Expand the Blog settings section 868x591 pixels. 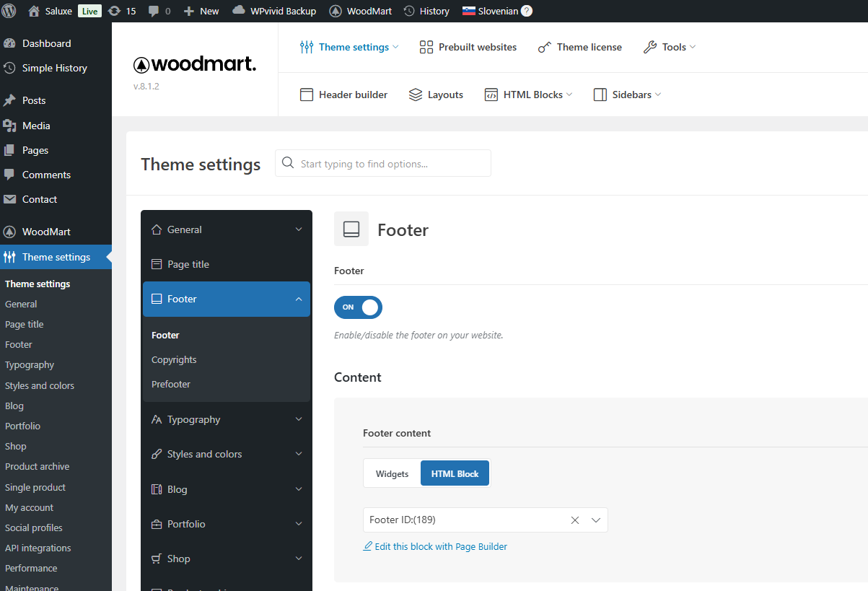227,489
